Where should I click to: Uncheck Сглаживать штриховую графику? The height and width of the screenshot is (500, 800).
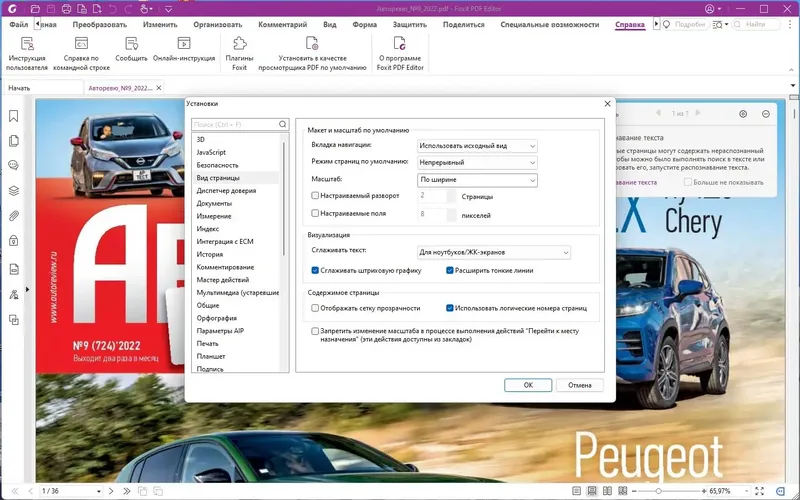pyautogui.click(x=315, y=270)
